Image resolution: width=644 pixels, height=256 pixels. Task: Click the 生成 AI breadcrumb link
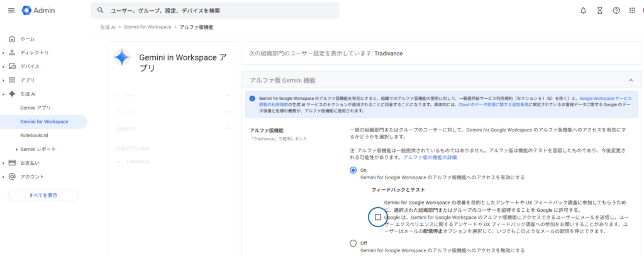click(x=108, y=28)
